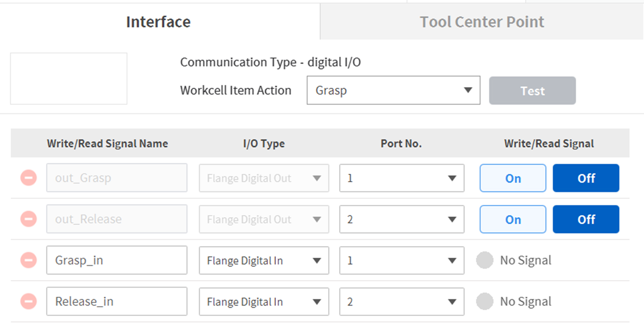Edit the Release_in signal name field
This screenshot has width=644, height=336.
click(x=117, y=301)
